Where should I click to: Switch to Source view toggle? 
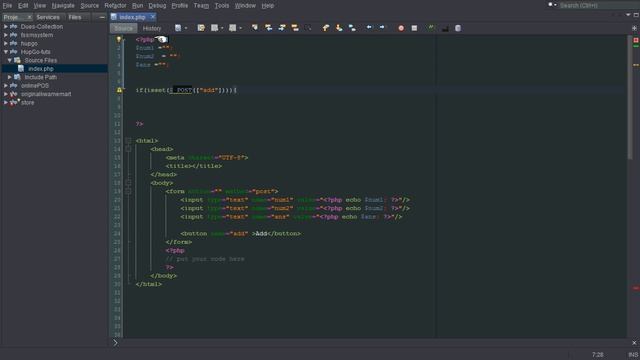point(123,28)
